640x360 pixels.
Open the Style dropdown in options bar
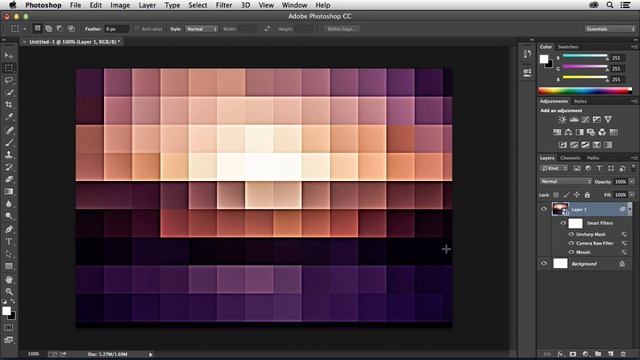tap(201, 29)
